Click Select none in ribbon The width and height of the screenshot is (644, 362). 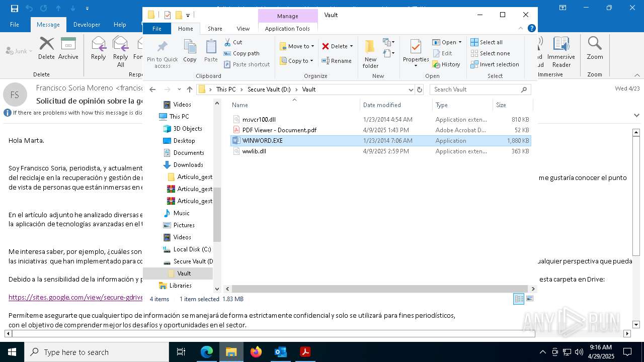pyautogui.click(x=490, y=53)
